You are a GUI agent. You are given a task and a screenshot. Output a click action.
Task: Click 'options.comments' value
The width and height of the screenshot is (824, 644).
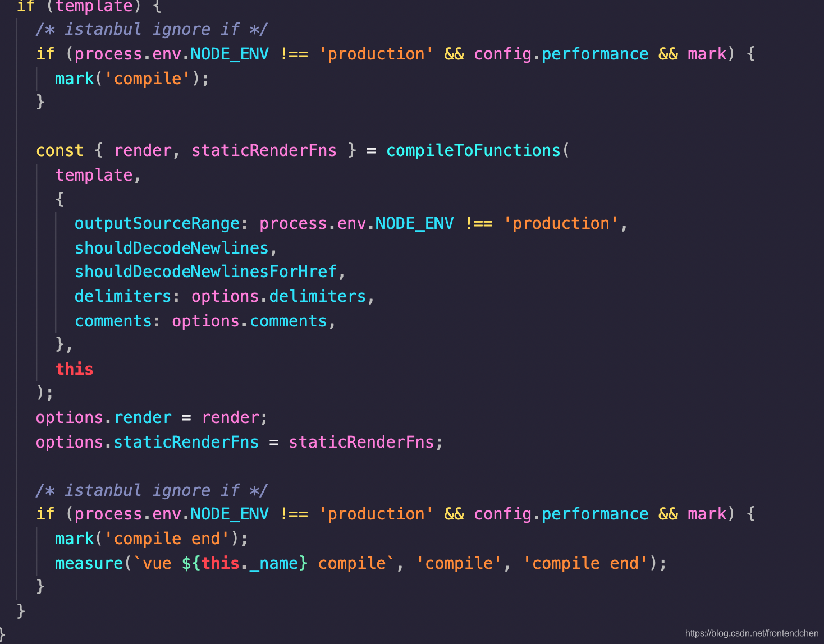tap(249, 321)
